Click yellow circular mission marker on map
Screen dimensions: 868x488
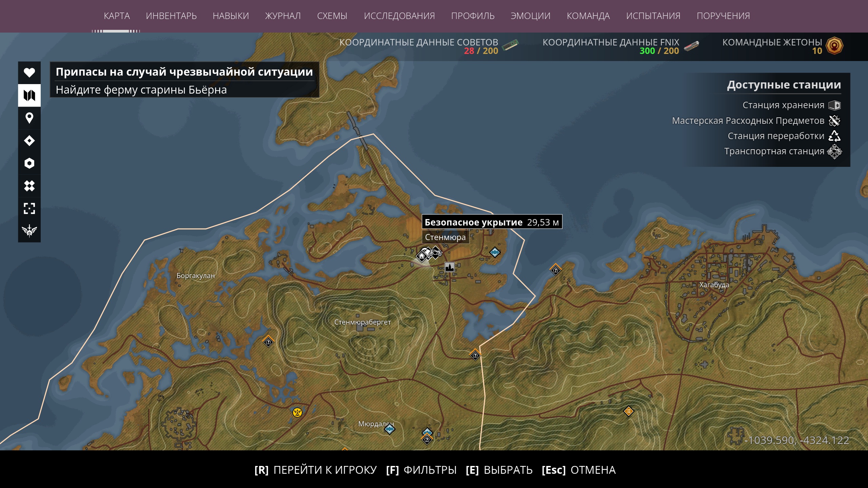[x=297, y=412]
